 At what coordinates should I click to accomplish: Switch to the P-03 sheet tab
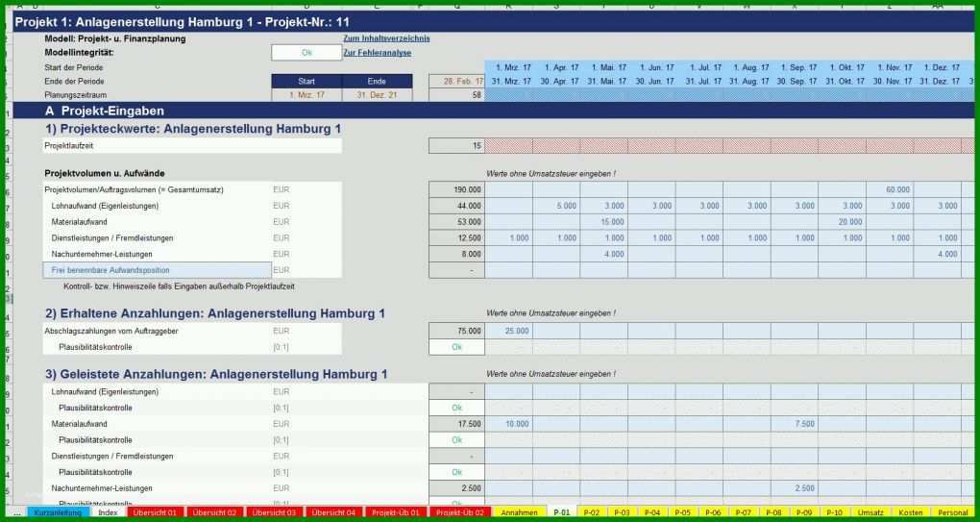pyautogui.click(x=622, y=512)
